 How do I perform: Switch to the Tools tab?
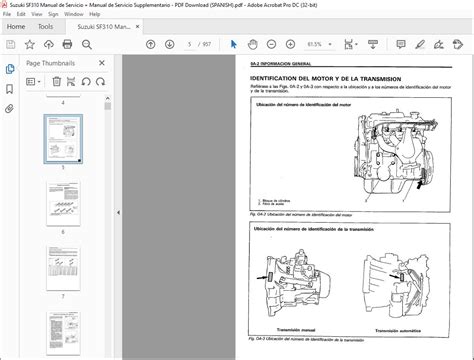[45, 27]
